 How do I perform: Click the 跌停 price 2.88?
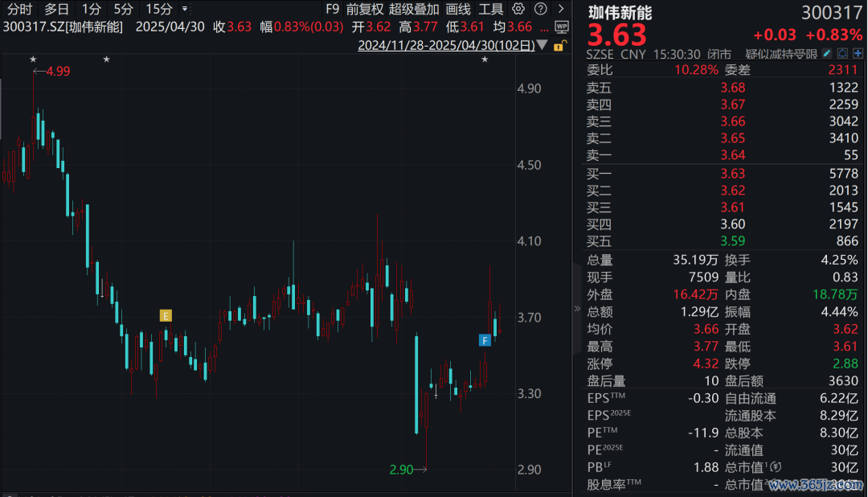point(845,364)
